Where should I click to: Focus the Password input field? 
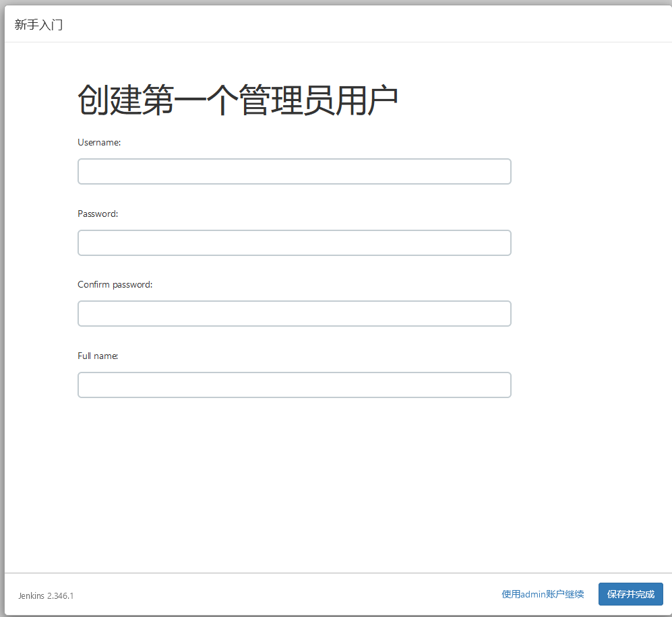coord(295,242)
